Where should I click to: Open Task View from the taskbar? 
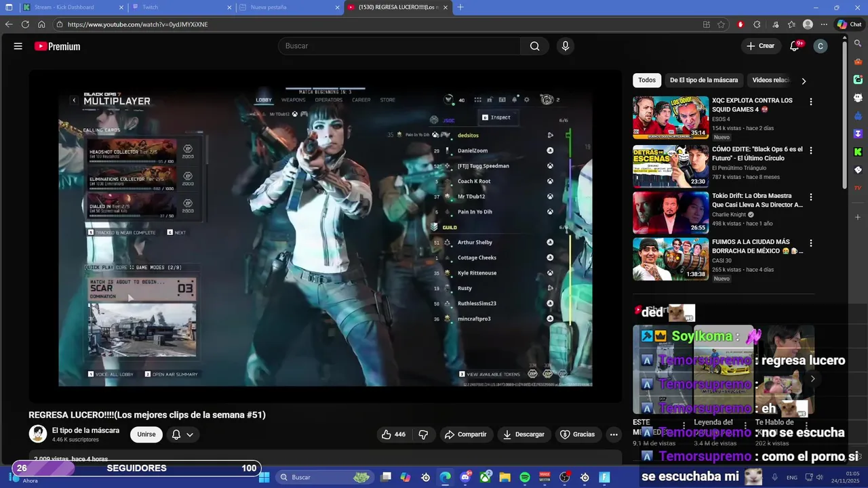[x=386, y=477]
